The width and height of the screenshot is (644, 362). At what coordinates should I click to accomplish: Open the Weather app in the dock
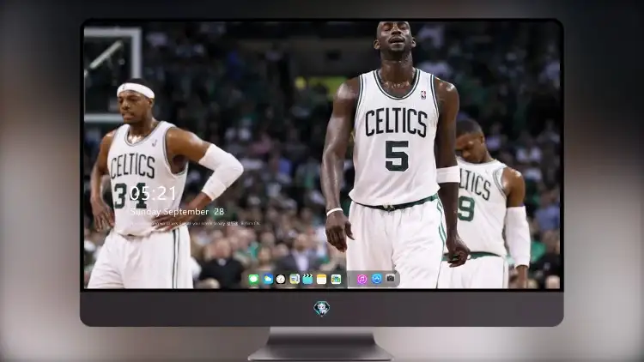[268, 279]
